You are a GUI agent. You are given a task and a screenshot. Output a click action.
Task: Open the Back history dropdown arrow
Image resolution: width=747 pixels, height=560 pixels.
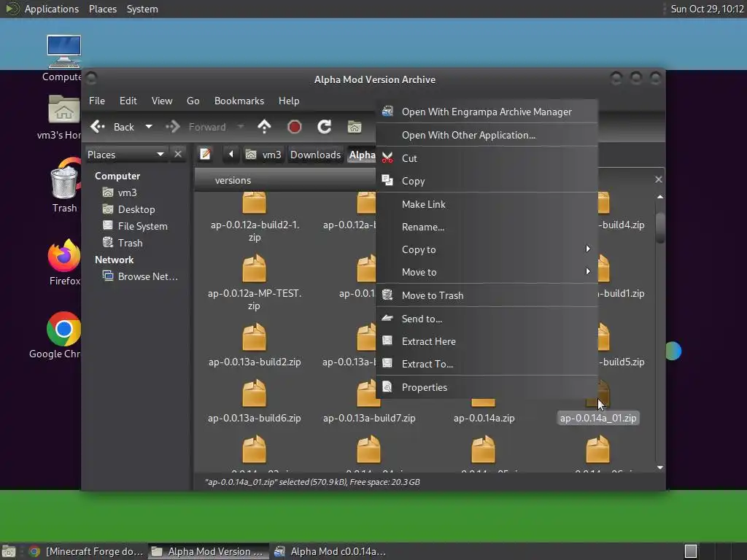[149, 127]
